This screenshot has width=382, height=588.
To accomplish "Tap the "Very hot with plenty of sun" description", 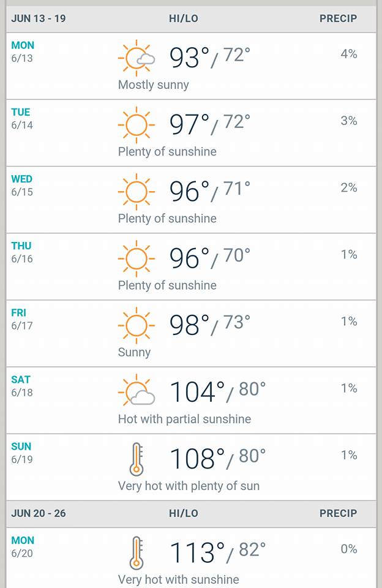I will click(189, 486).
